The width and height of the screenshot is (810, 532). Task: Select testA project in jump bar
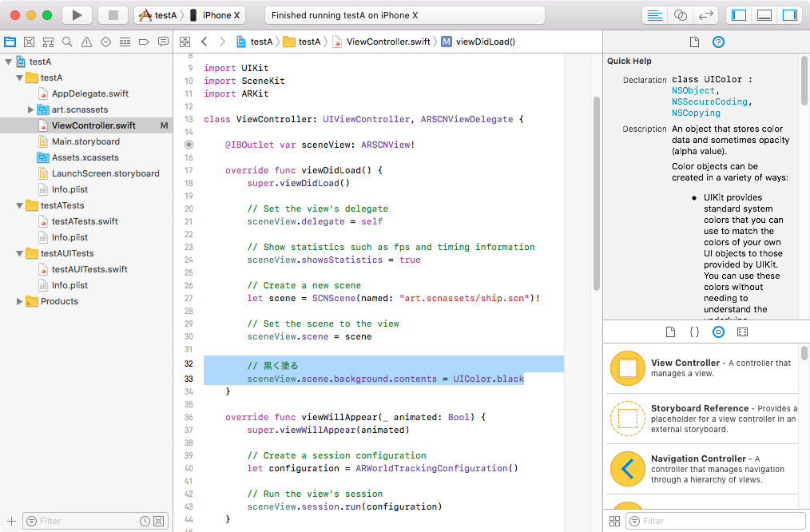[255, 42]
